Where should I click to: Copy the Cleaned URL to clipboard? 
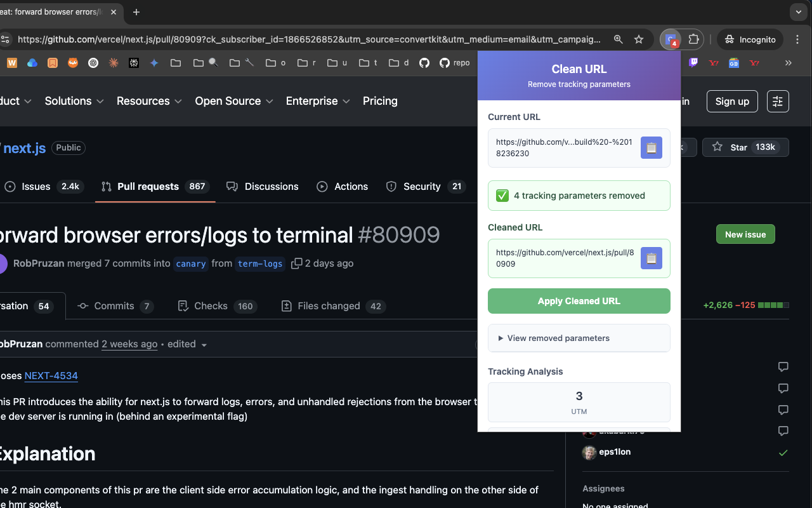click(651, 258)
